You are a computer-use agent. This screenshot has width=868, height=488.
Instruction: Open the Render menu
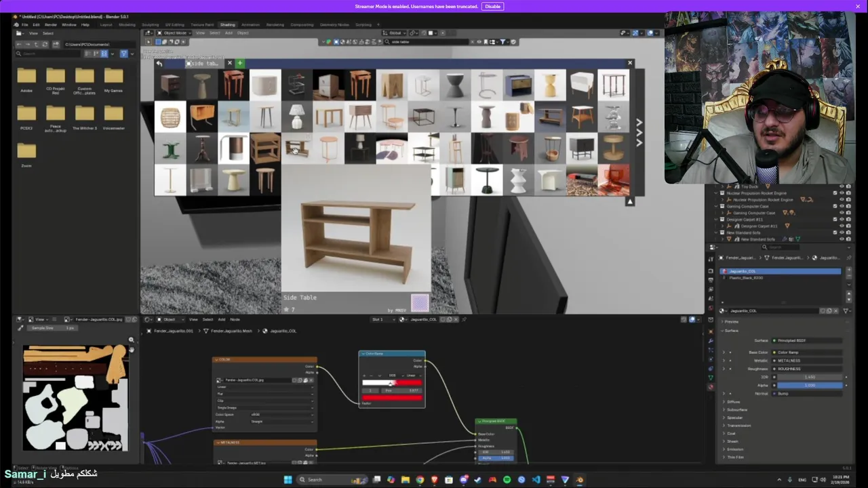click(51, 24)
